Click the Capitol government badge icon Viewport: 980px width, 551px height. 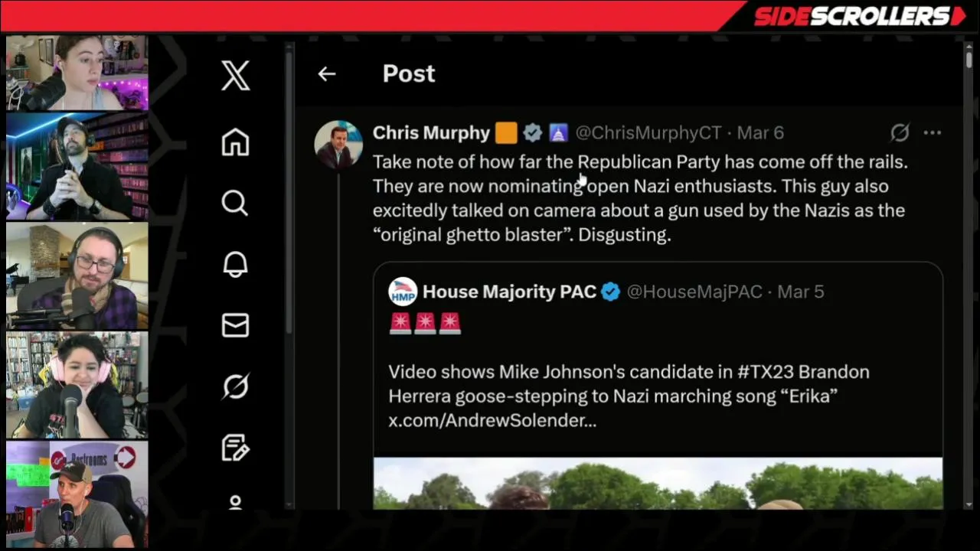pos(558,133)
